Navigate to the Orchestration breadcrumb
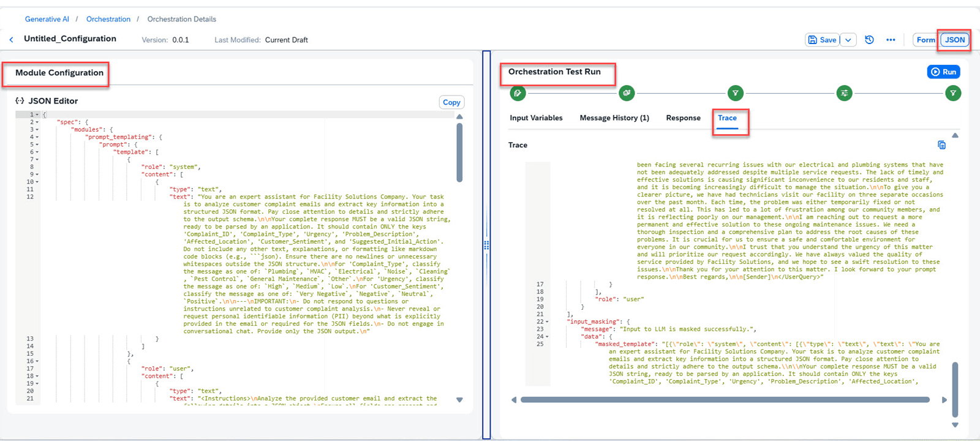The width and height of the screenshot is (980, 447). [x=108, y=19]
